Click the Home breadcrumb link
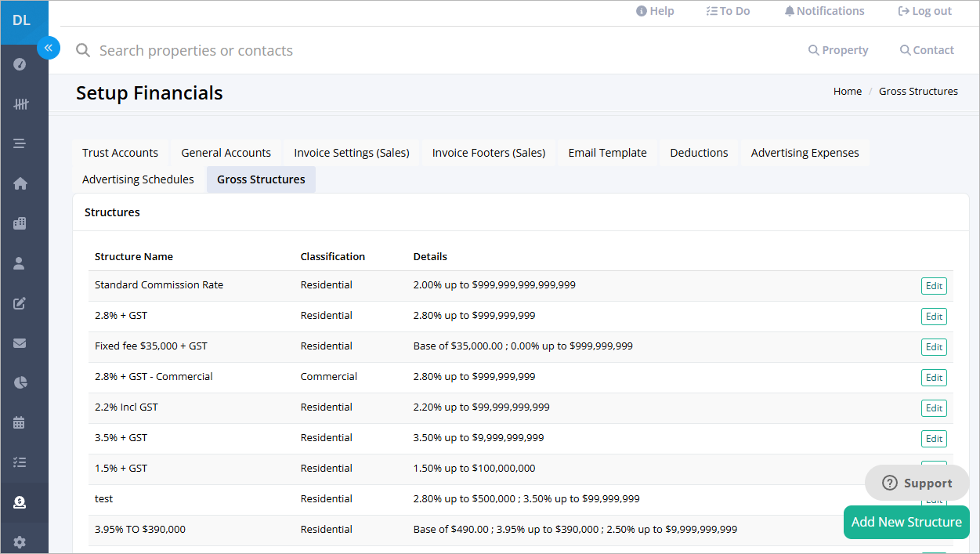 847,92
